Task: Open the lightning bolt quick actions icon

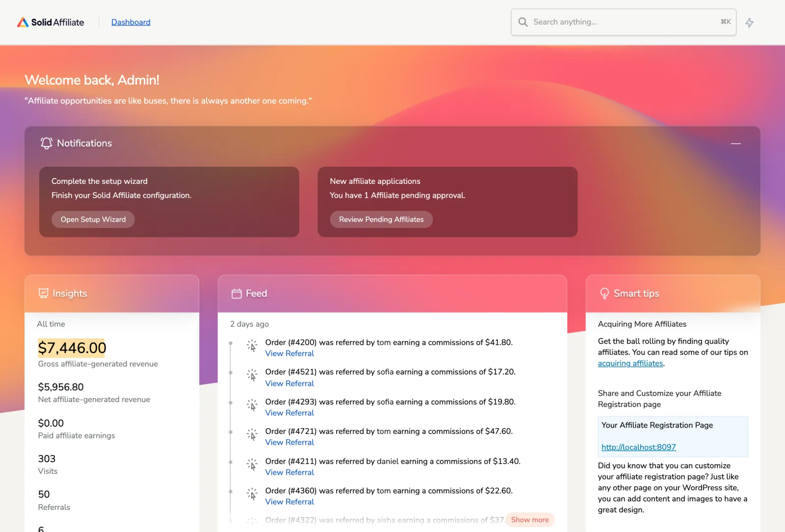Action: point(749,23)
